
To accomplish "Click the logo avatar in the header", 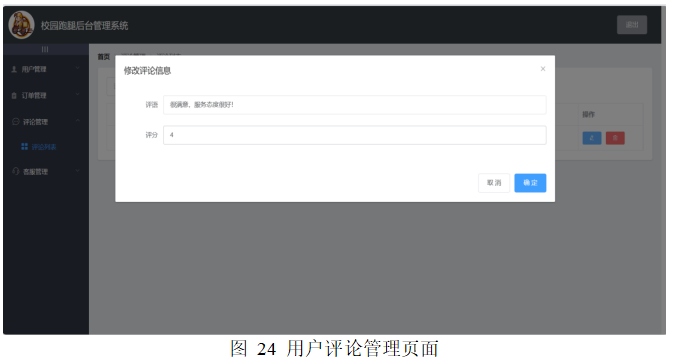I will click(x=21, y=25).
